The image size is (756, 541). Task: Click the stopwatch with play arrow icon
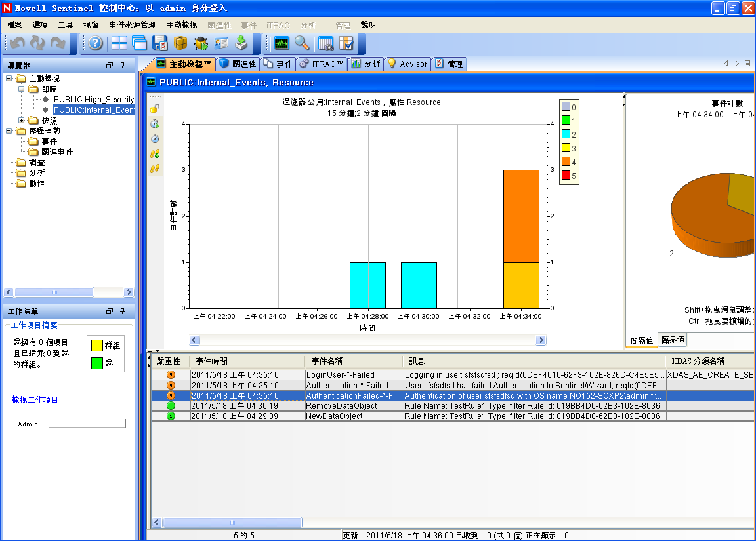[155, 123]
